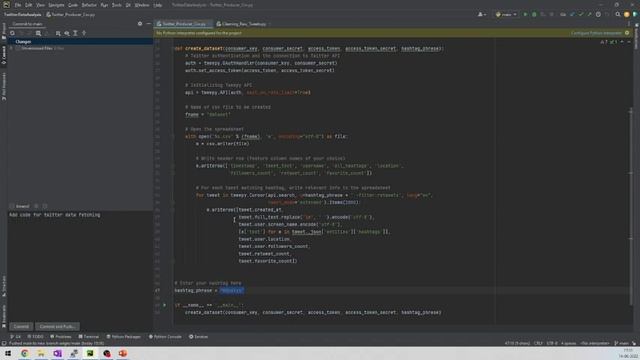Open the View menu
Screen dimensions: 640x360
point(40,5)
